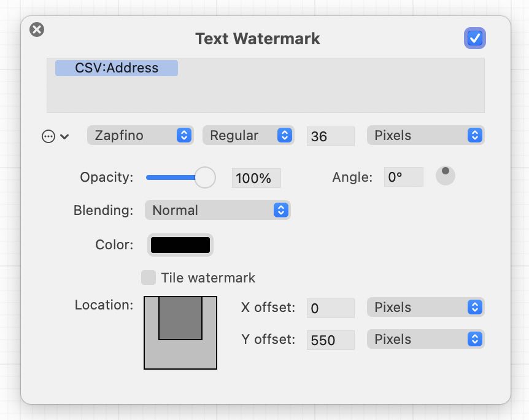529x420 pixels.
Task: Enable the Tile watermark checkbox
Action: pos(149,278)
